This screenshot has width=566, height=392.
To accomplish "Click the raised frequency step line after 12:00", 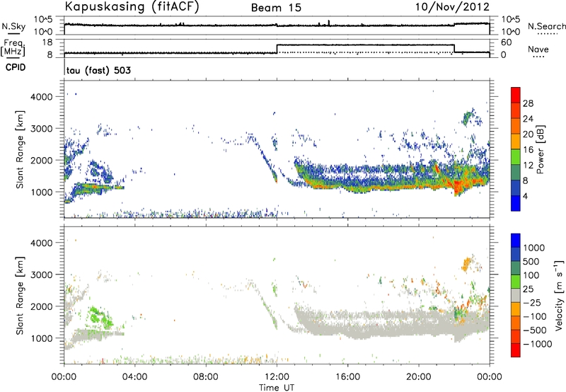I will [x=365, y=45].
